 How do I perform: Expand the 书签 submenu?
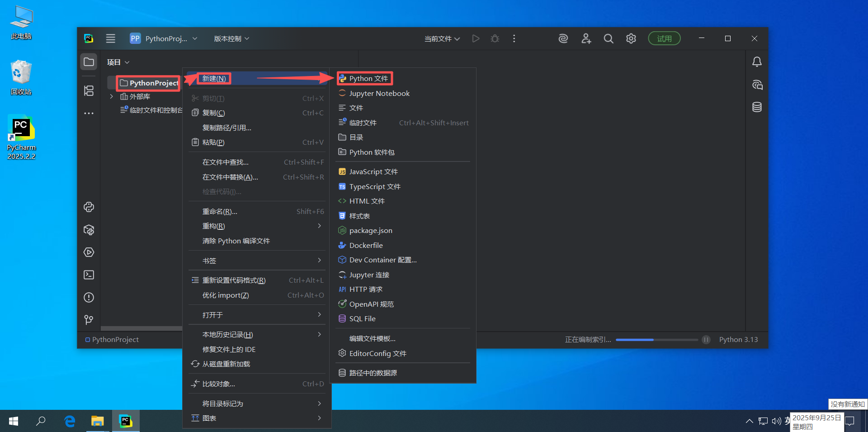pyautogui.click(x=257, y=261)
